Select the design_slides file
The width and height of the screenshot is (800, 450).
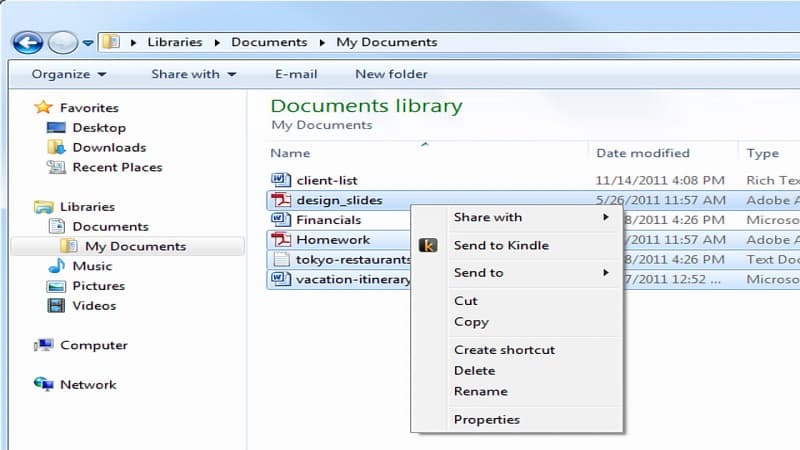pyautogui.click(x=339, y=200)
